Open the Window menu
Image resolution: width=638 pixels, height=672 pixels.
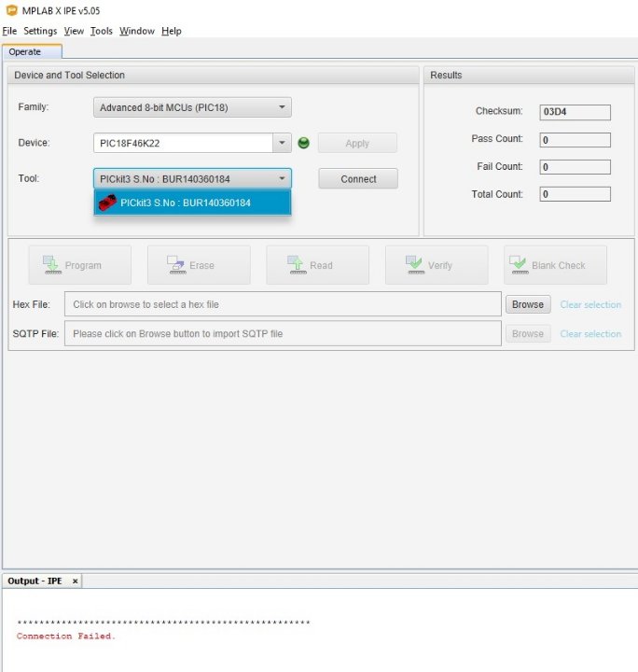click(x=137, y=31)
